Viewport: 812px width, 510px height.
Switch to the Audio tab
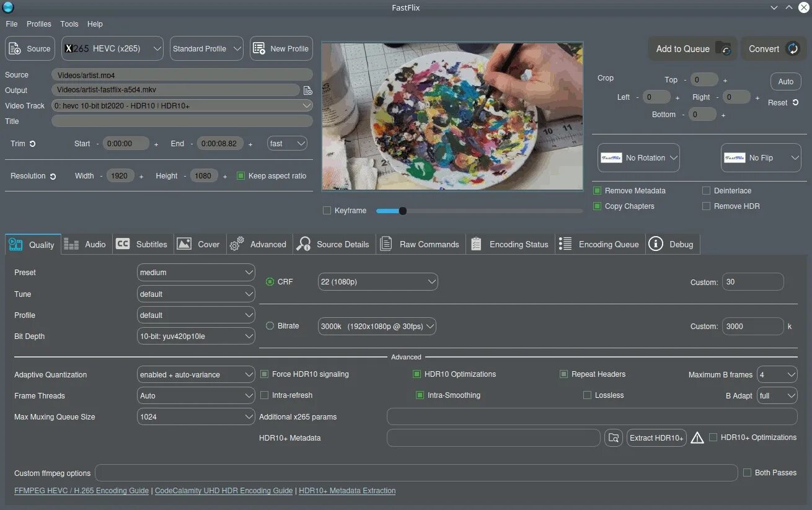[x=86, y=244]
